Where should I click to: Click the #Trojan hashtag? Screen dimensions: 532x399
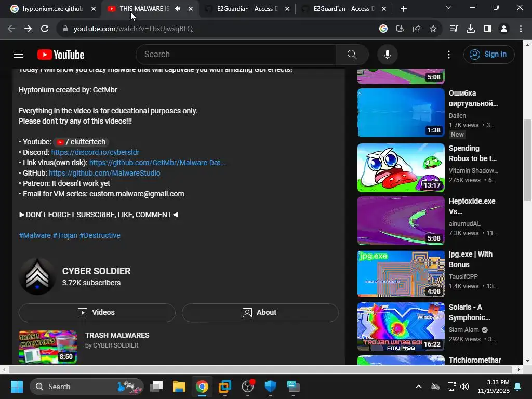[x=65, y=235]
